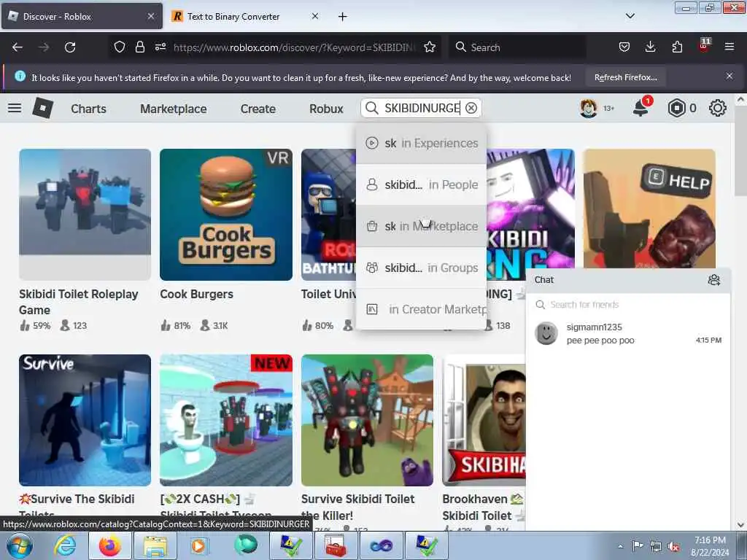
Task: Open Firefox downloads panel
Action: coord(650,47)
